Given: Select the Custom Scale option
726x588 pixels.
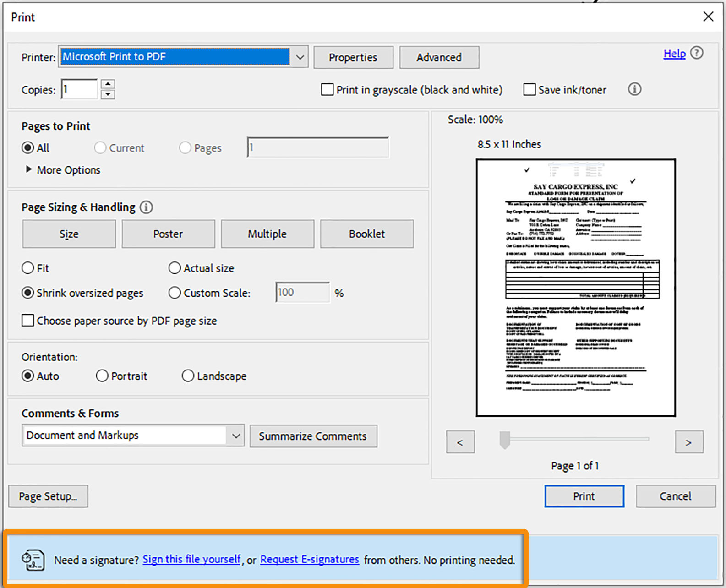Looking at the screenshot, I should coord(175,293).
